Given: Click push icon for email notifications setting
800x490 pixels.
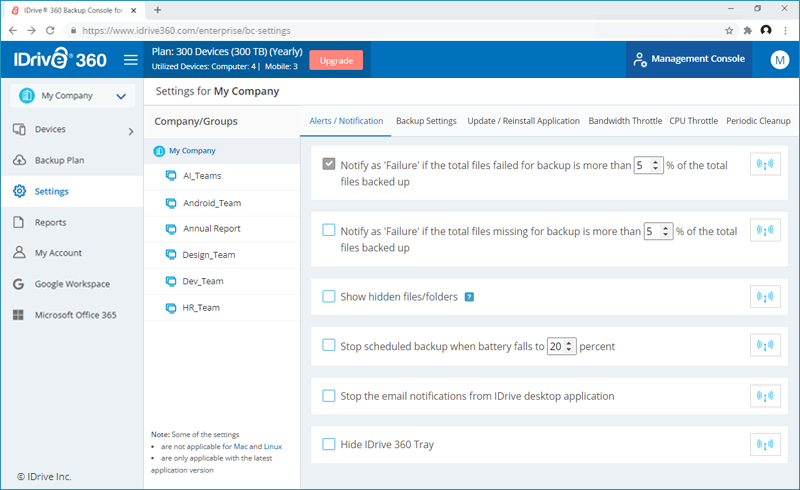Looking at the screenshot, I should click(x=765, y=396).
